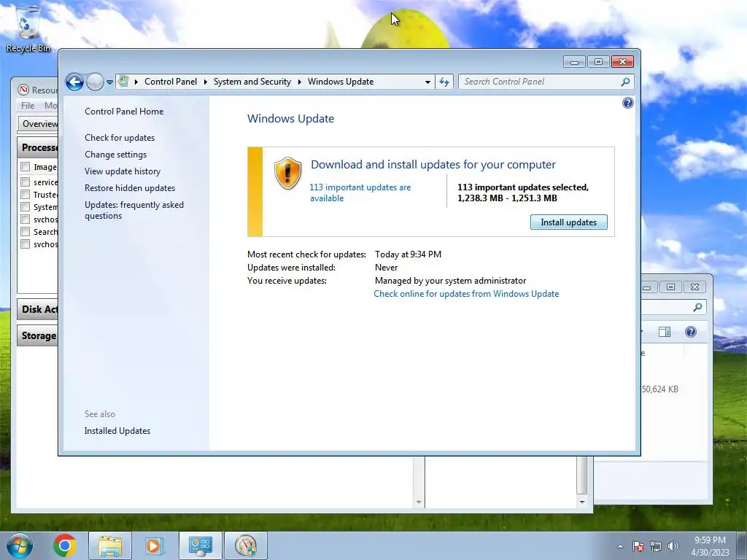Expand the address bar history dropdown

427,82
